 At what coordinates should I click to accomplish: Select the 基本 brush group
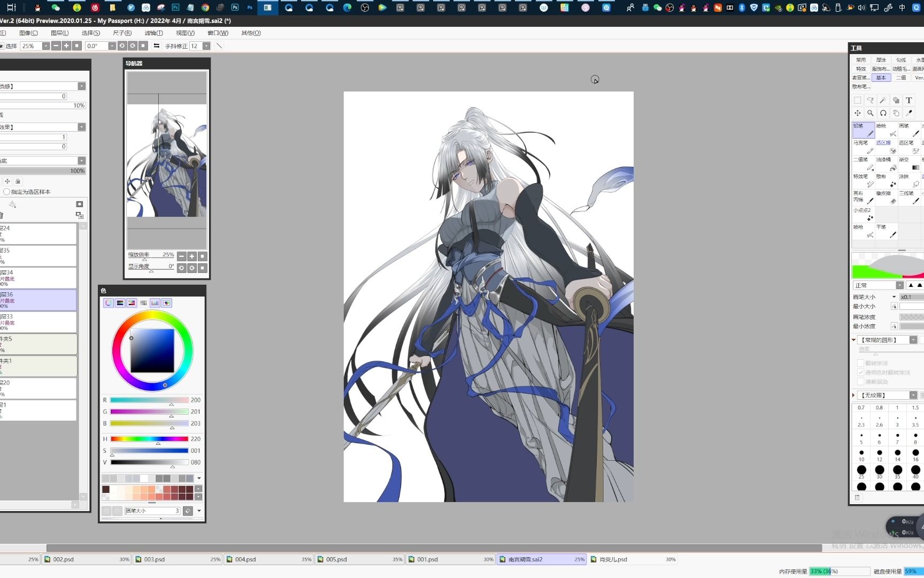point(881,78)
